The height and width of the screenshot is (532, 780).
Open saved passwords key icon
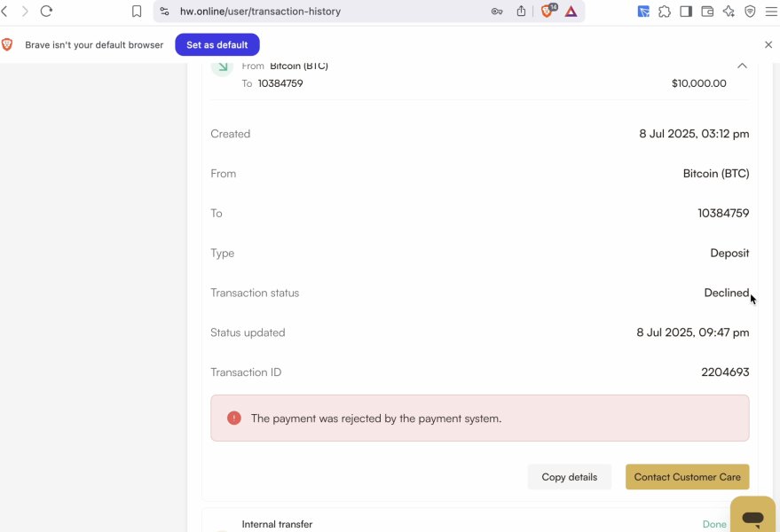498,12
